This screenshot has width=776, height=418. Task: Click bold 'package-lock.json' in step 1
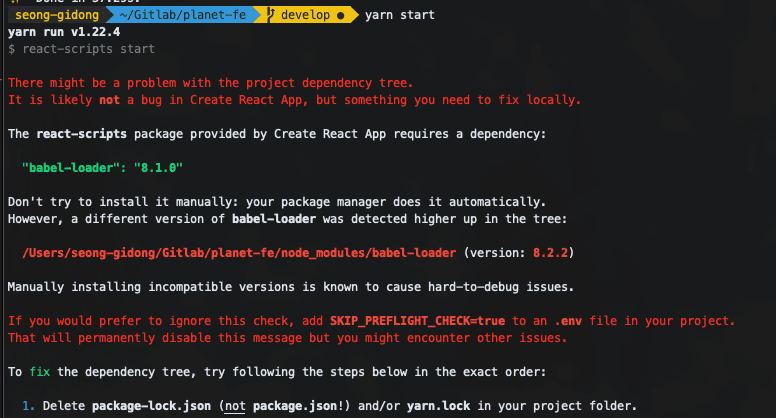click(151, 406)
